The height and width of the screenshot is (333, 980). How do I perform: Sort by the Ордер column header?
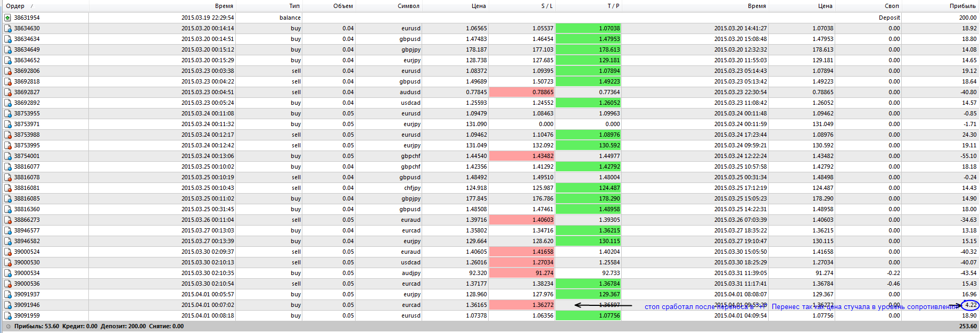[15, 6]
